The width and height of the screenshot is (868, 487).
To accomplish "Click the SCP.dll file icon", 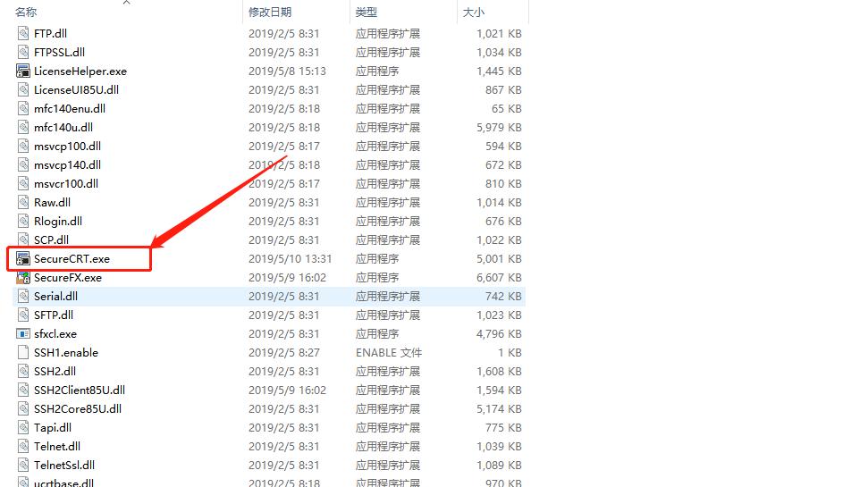I will (x=22, y=239).
